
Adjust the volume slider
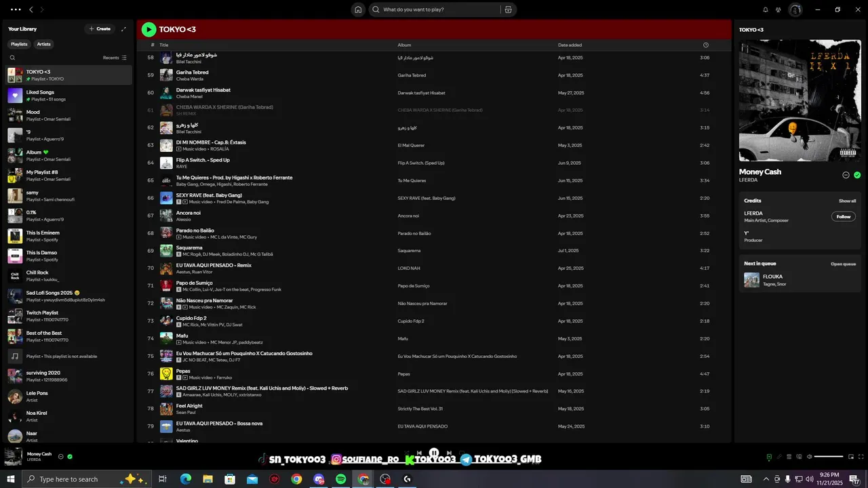pyautogui.click(x=829, y=457)
